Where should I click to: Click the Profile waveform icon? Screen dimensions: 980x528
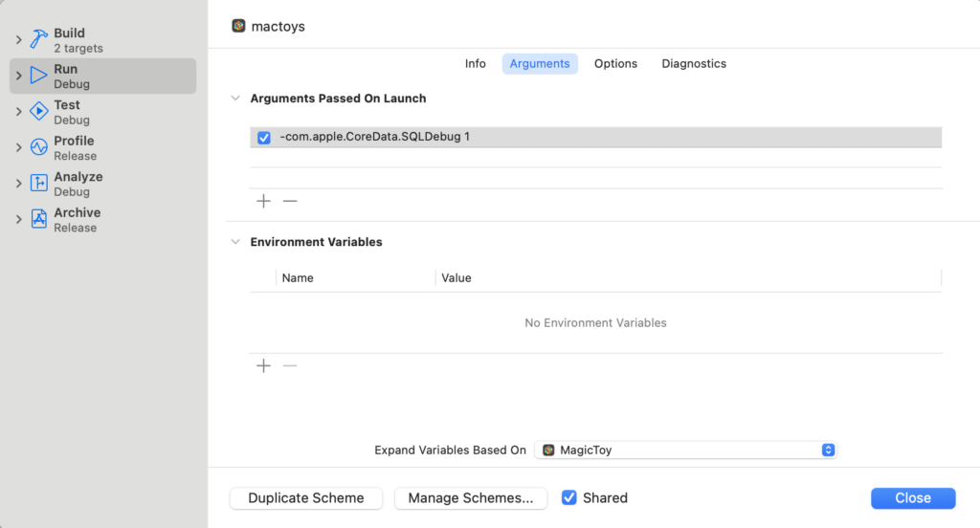38,147
